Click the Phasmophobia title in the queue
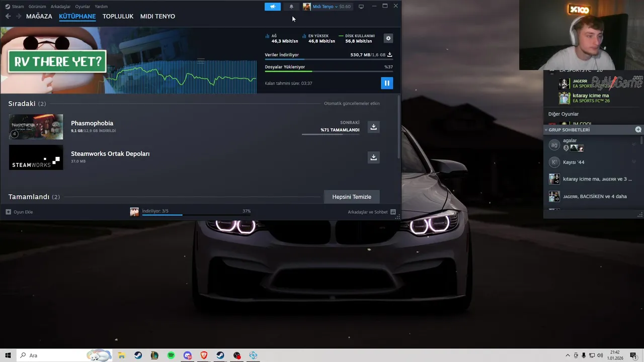644x362 pixels. coord(92,123)
